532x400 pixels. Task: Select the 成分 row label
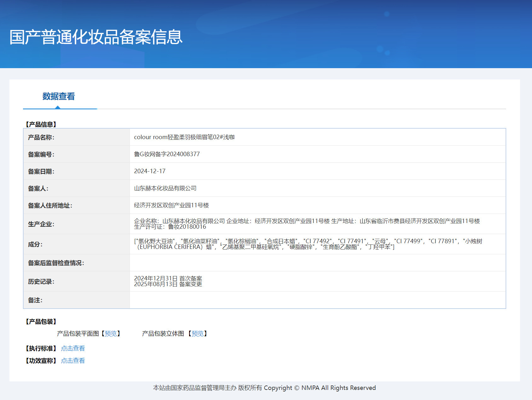pyautogui.click(x=35, y=244)
